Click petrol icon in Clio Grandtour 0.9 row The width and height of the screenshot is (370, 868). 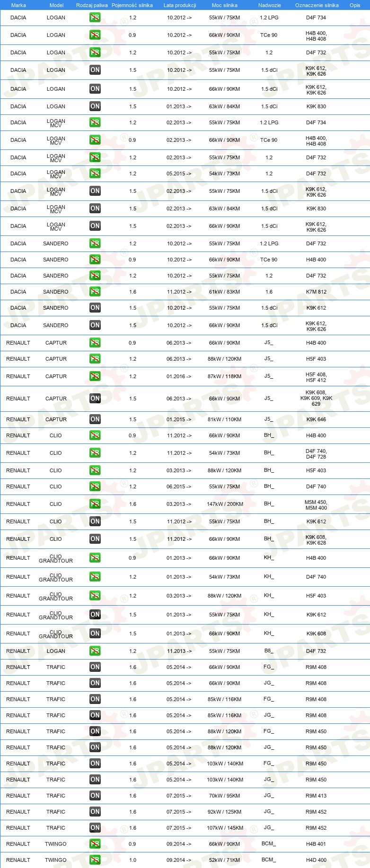click(95, 558)
